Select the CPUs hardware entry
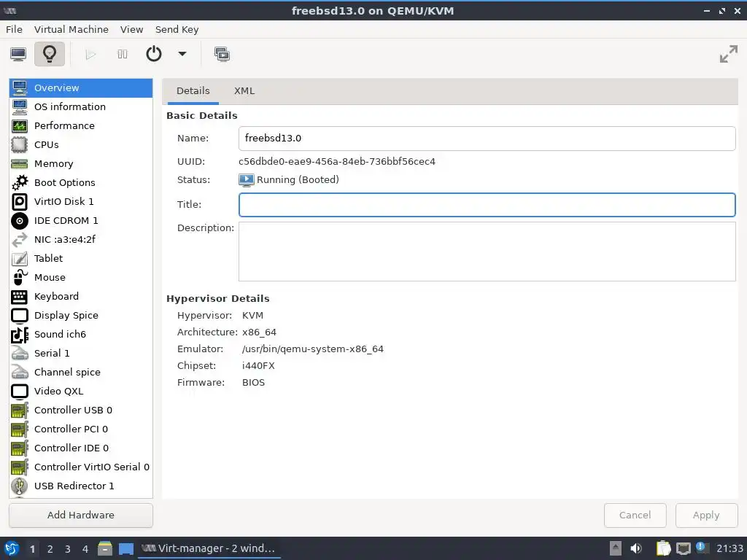Image resolution: width=747 pixels, height=560 pixels. [81, 145]
